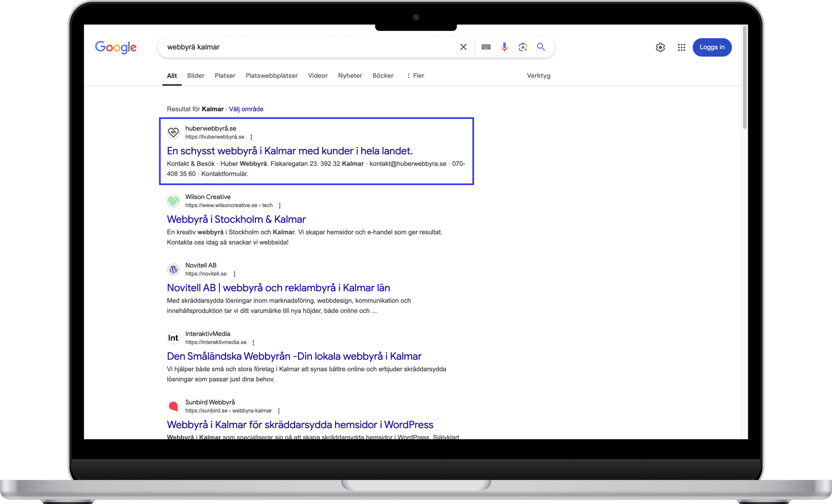
Task: Click the Wilson Creative site name
Action: tap(208, 197)
